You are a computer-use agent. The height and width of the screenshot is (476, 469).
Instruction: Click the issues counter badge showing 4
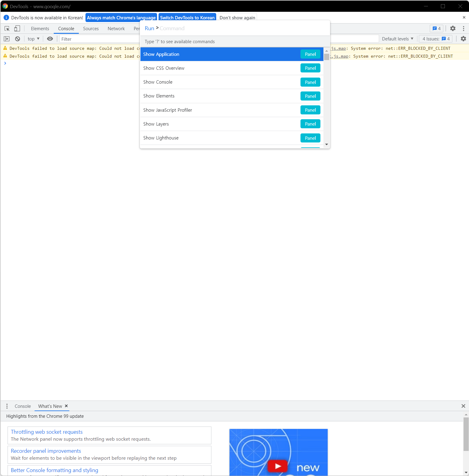[x=437, y=29]
